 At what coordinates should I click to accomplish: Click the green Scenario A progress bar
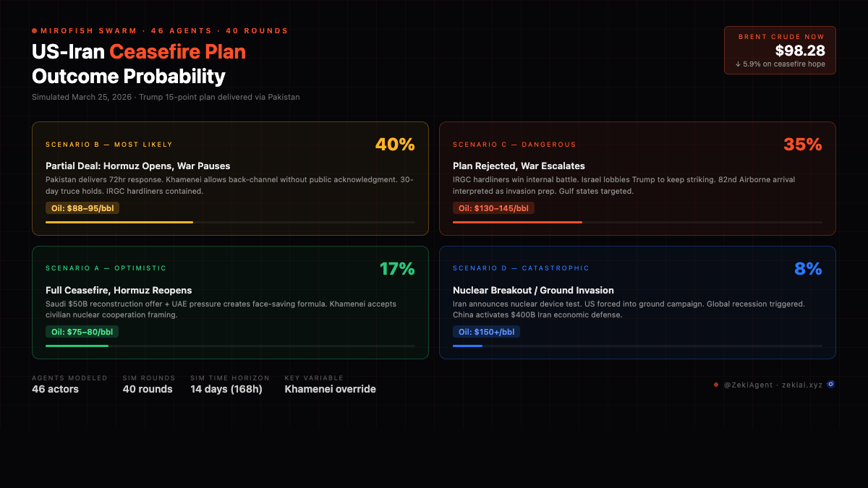(77, 346)
